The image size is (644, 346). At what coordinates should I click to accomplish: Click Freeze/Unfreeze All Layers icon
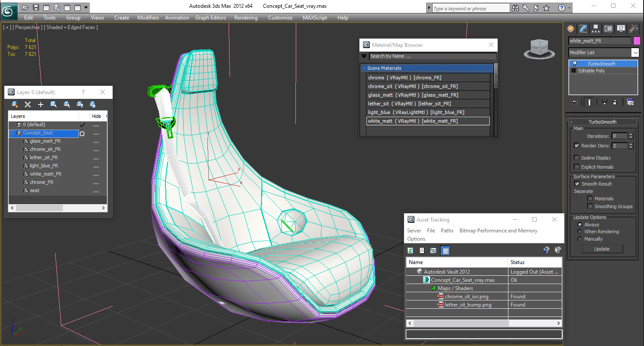[93, 104]
